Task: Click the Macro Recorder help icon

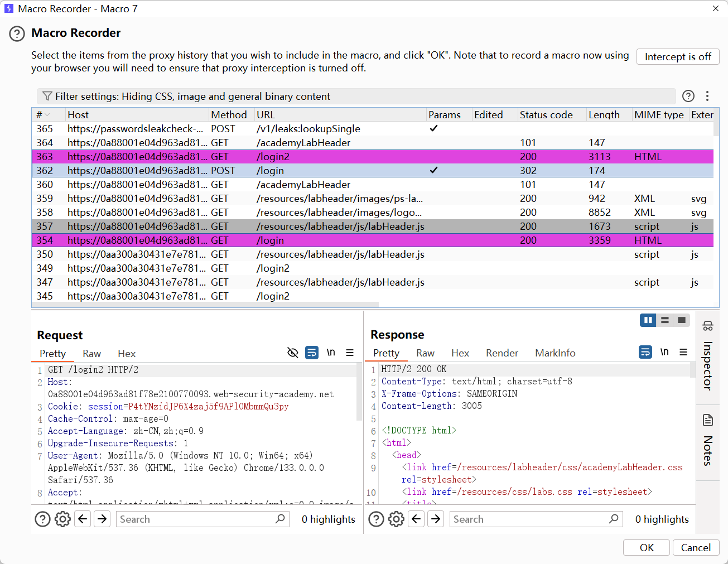Action: (17, 34)
